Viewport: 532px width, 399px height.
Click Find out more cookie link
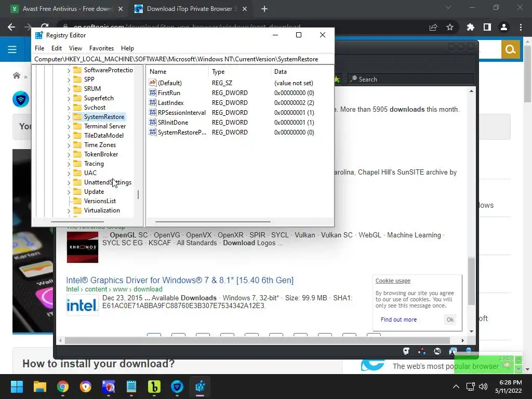[398, 320]
